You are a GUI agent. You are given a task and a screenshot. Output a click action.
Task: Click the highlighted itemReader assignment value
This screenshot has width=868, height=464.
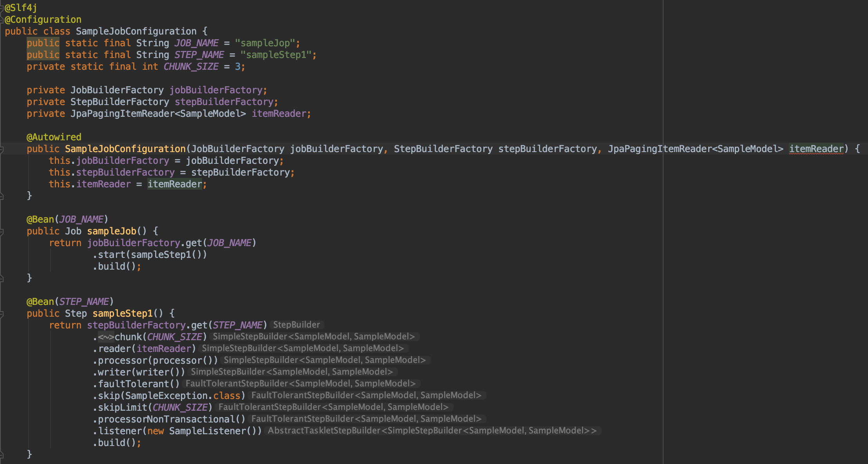point(175,184)
